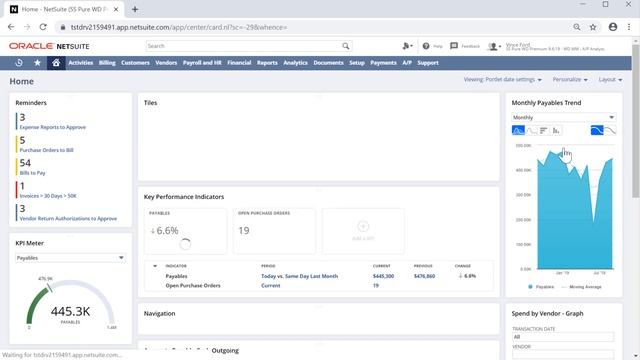Toggle the Payables legend item in chart
Viewport: 640px width, 360px height.
point(541,287)
